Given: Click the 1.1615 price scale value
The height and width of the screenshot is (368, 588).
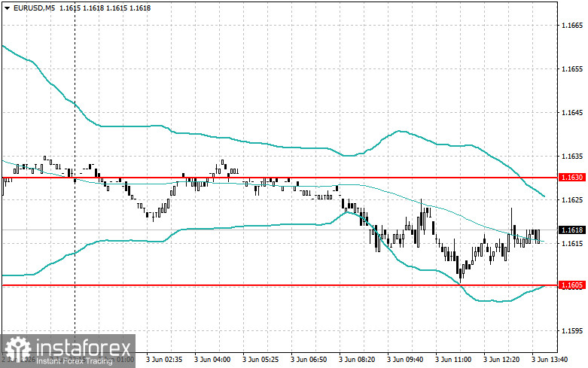Looking at the screenshot, I should coord(572,244).
